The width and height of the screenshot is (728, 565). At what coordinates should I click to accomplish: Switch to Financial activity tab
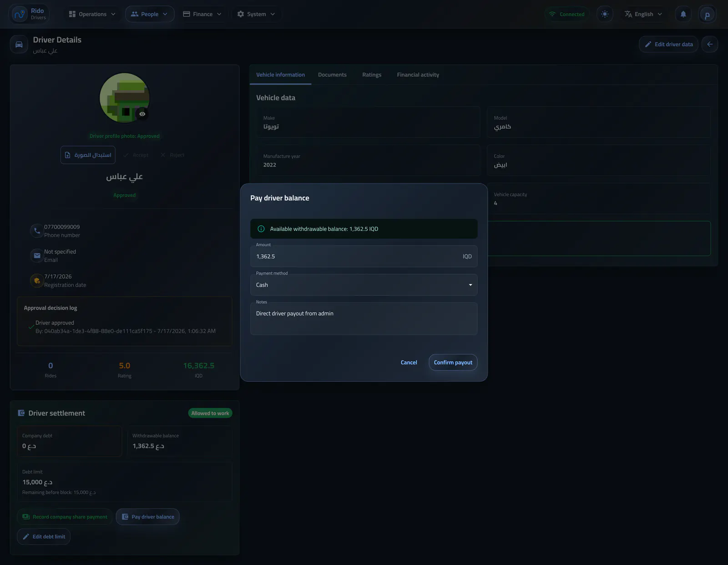point(418,75)
